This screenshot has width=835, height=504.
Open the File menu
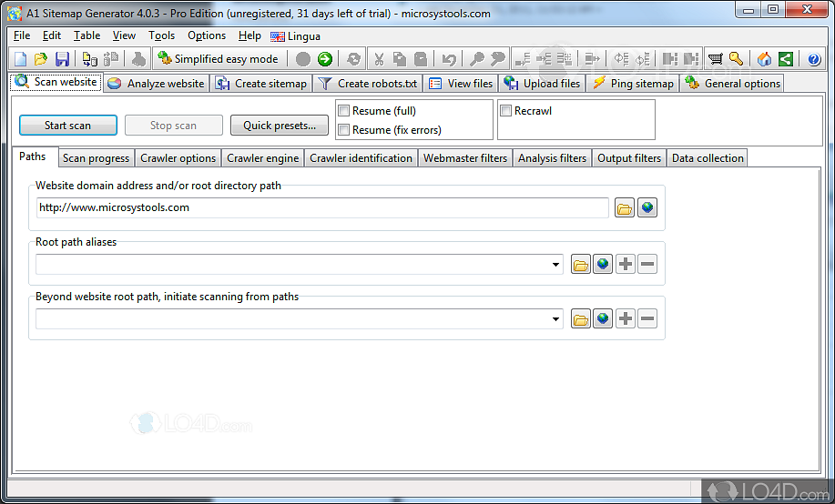coord(22,35)
